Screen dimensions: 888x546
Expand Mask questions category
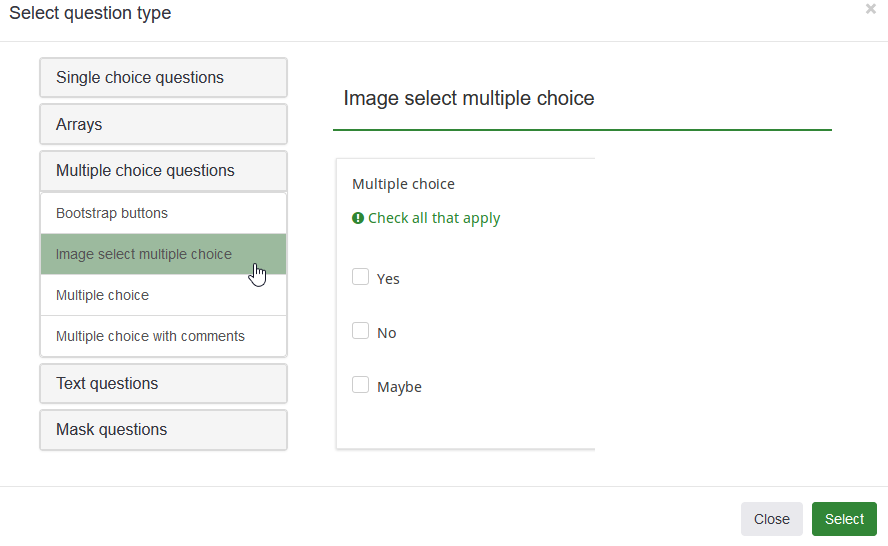pos(163,430)
